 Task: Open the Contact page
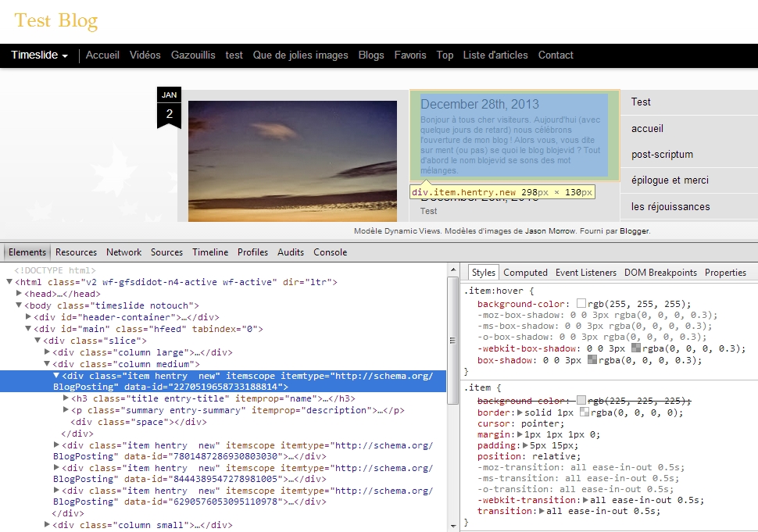point(556,55)
